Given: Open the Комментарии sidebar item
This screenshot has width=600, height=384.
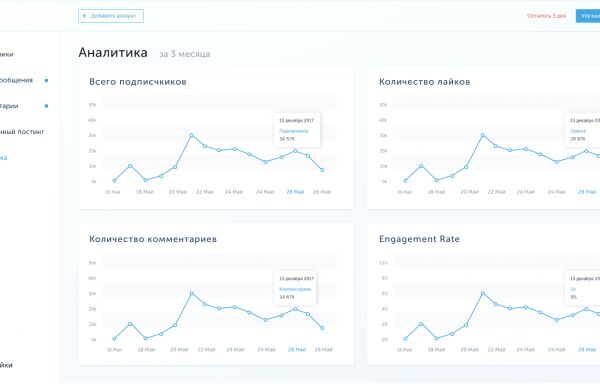Looking at the screenshot, I should 9,106.
